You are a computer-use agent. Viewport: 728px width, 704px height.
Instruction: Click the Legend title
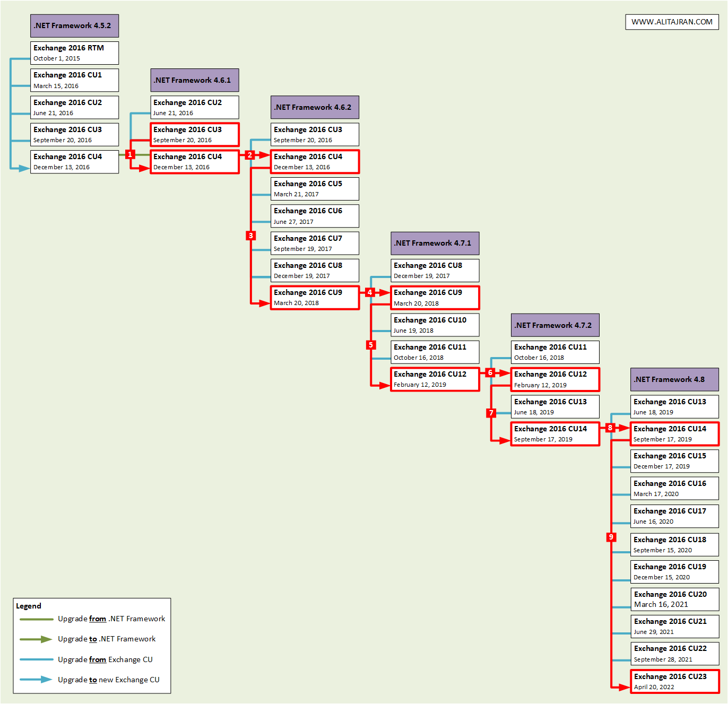29,606
